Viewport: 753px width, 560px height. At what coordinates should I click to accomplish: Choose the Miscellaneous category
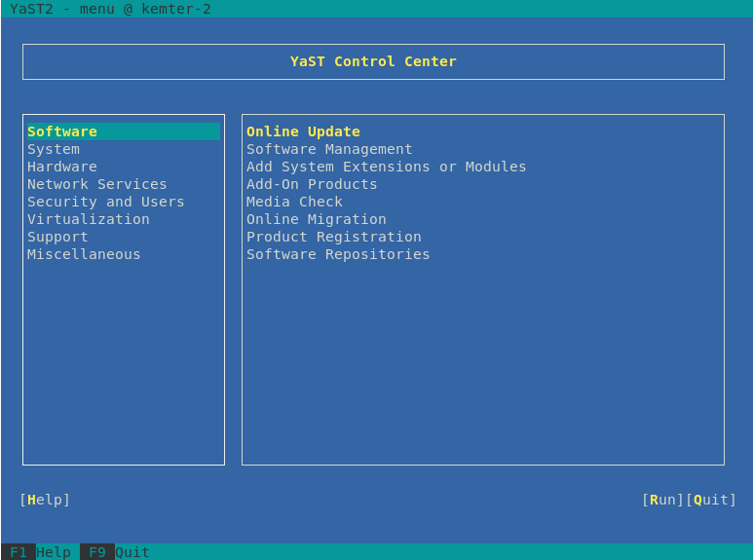[84, 254]
